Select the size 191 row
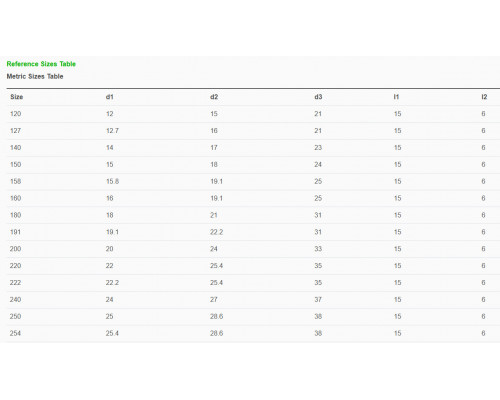Image resolution: width=500 pixels, height=400 pixels. pos(253,232)
